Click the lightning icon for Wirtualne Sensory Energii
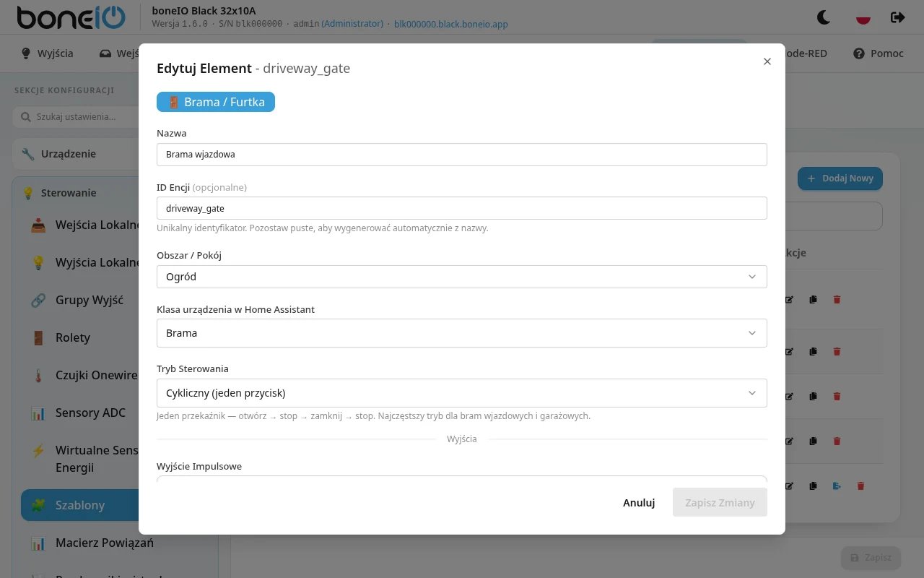The image size is (924, 578). (x=38, y=450)
